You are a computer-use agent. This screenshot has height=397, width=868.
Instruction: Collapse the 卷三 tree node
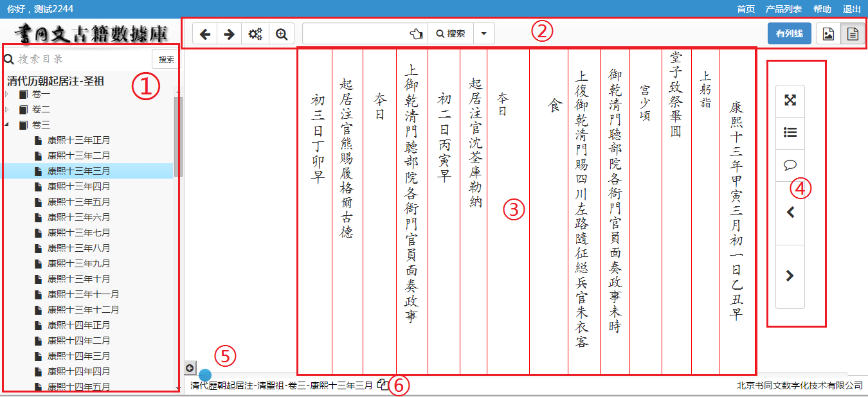point(7,125)
